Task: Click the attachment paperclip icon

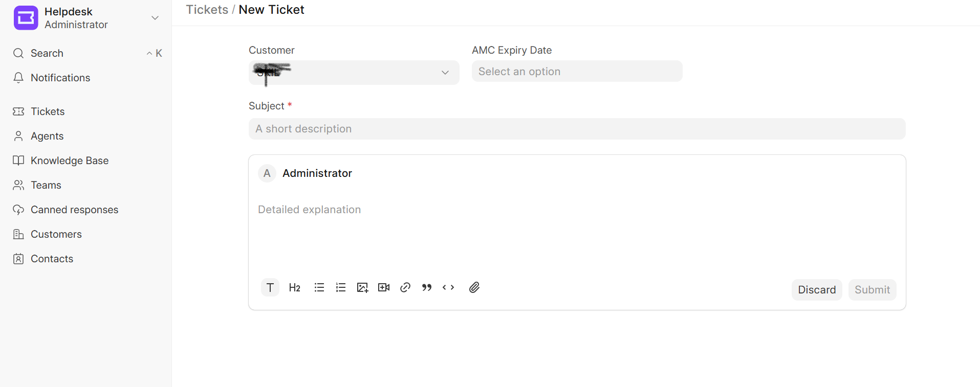Action: [474, 287]
